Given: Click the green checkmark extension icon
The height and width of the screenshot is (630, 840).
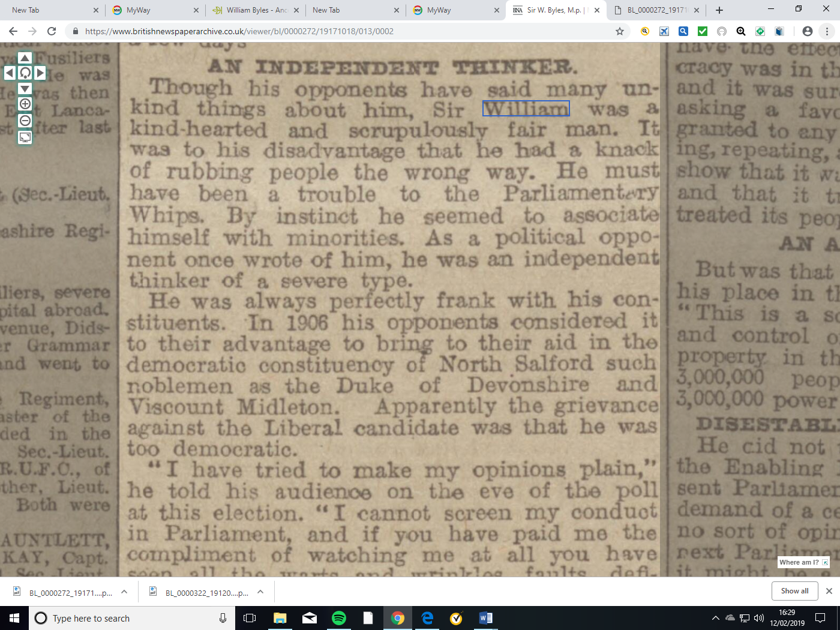Looking at the screenshot, I should pyautogui.click(x=703, y=31).
